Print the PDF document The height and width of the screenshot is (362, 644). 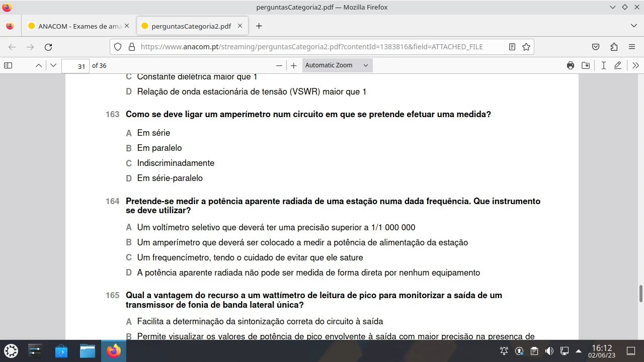571,65
